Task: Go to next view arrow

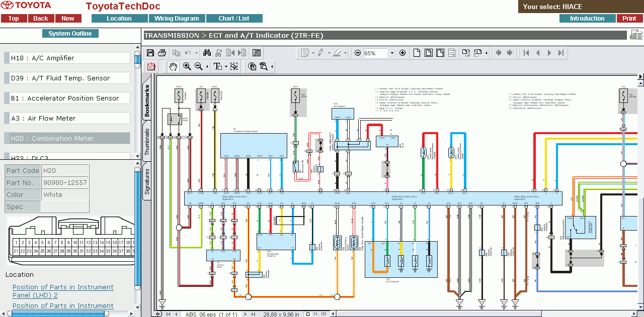Action: coord(510,53)
